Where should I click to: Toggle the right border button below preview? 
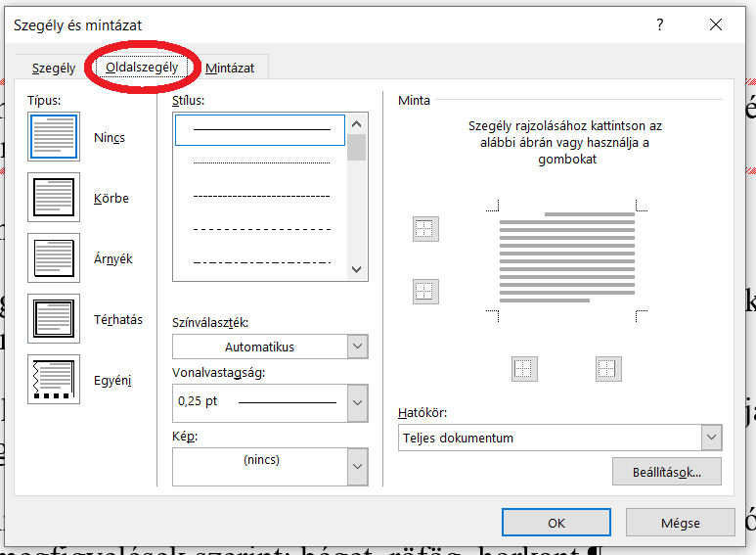coord(608,368)
